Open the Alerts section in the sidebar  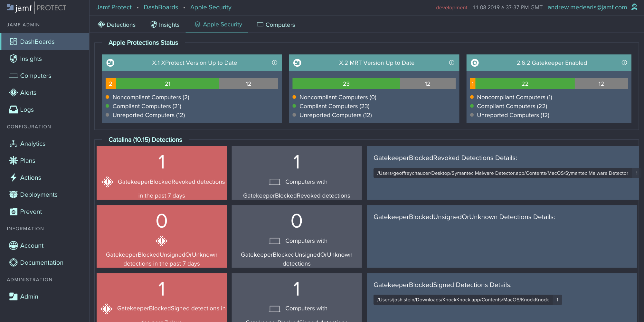(x=27, y=92)
